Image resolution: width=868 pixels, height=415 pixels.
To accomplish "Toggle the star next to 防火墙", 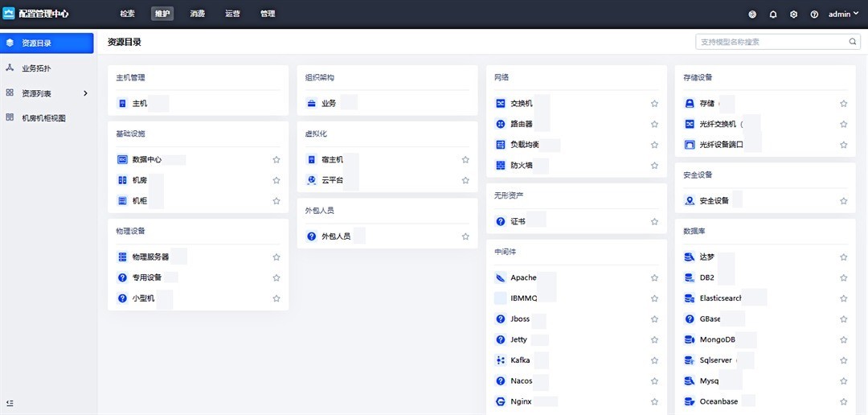I will pyautogui.click(x=654, y=166).
